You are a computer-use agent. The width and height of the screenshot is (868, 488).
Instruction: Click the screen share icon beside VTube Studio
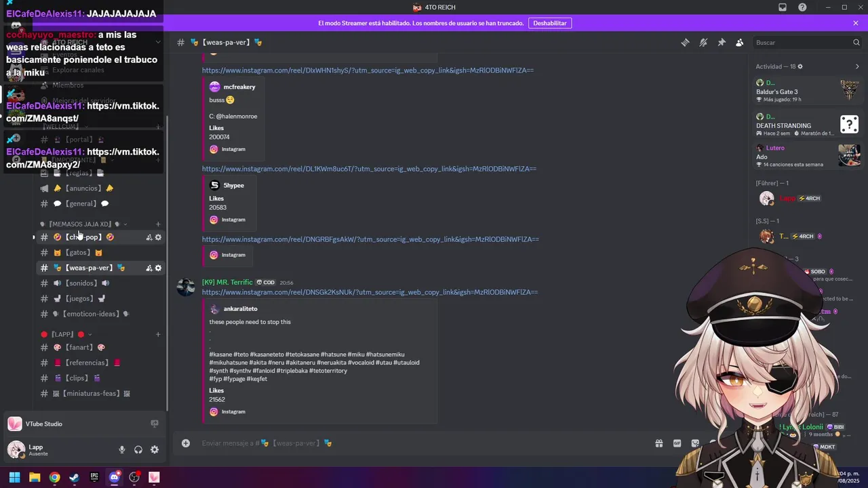155,424
